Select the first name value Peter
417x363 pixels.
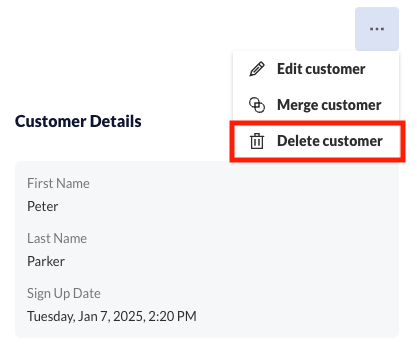[x=43, y=206]
